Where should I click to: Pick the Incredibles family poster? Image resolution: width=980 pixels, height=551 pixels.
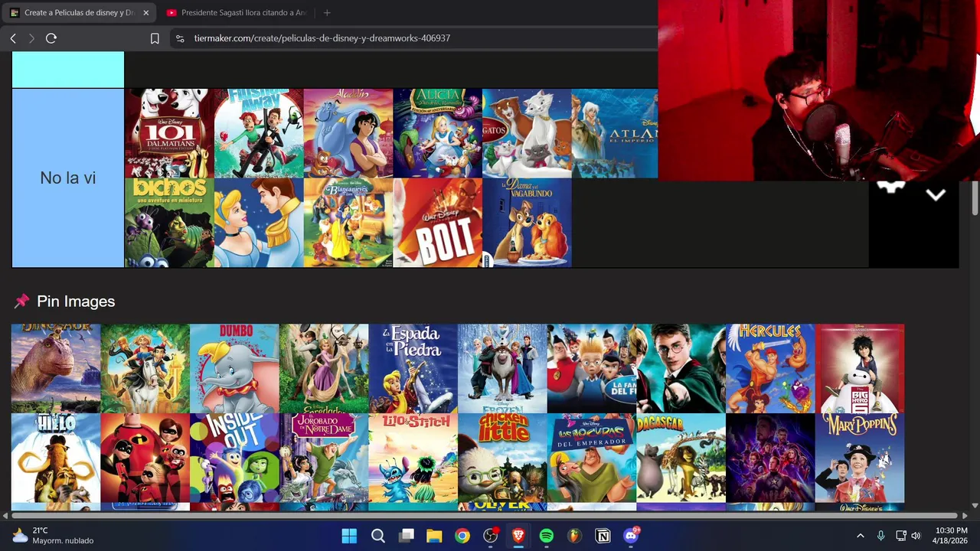145,458
